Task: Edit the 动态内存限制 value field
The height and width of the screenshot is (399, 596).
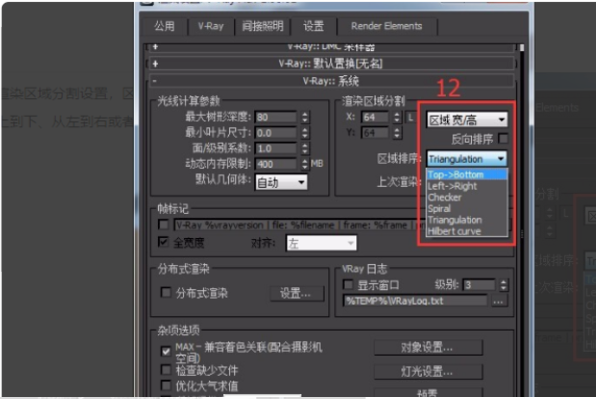Action: click(x=276, y=164)
